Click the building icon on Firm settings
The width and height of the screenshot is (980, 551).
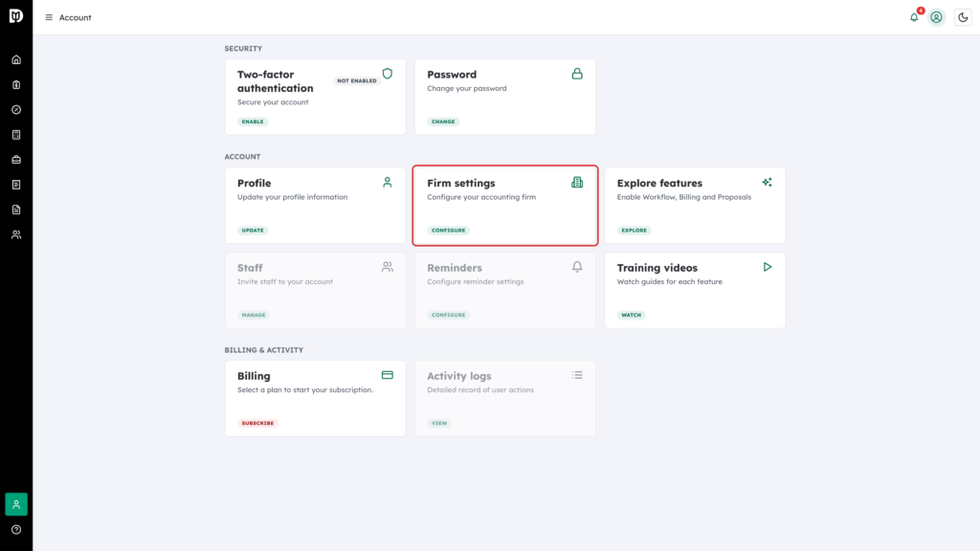tap(577, 183)
